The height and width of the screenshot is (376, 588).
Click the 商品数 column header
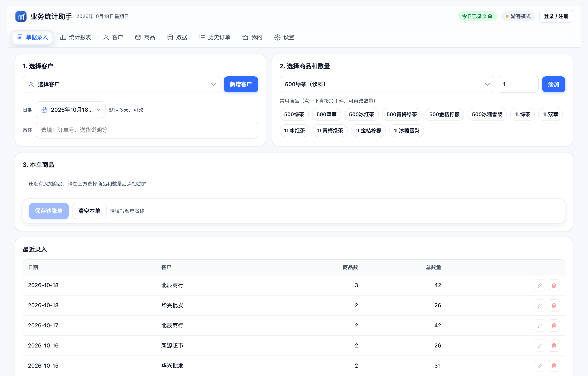coord(350,267)
